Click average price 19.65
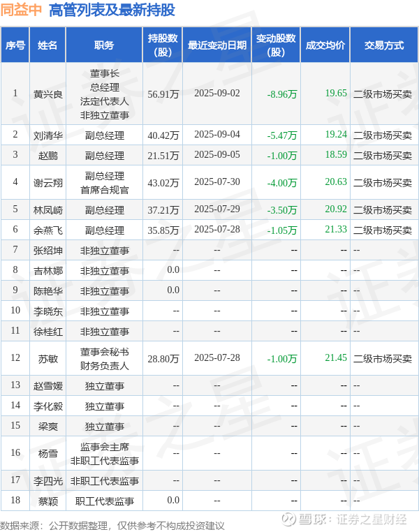 [336, 94]
